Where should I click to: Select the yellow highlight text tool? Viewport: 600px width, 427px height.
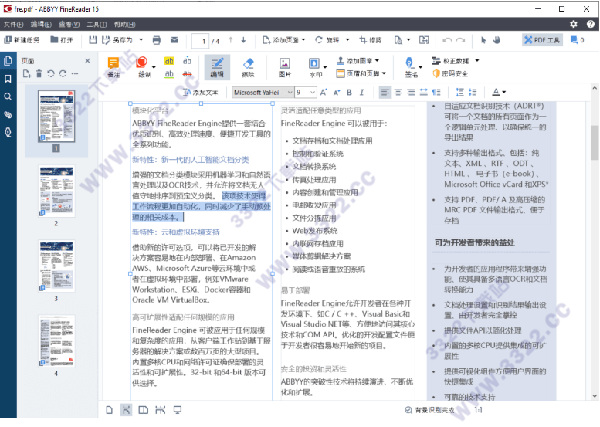169,61
